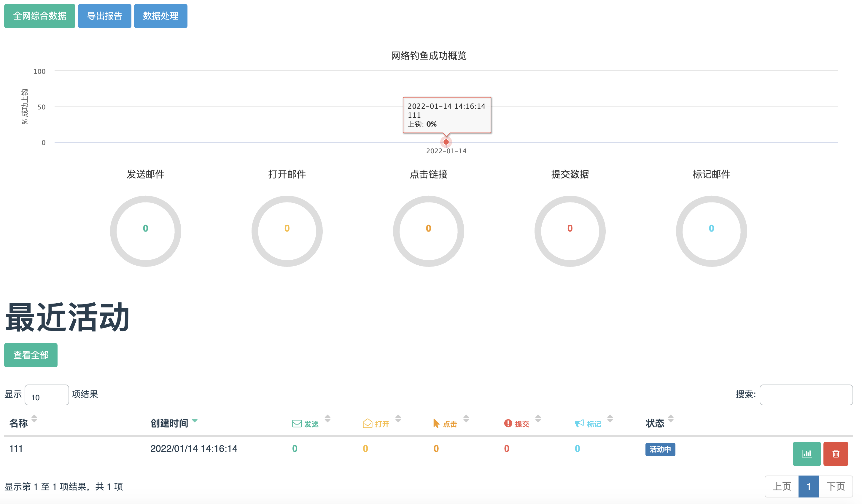Click the 标记邮件 donut gauge
Screen dimensions: 862x504
pos(712,231)
